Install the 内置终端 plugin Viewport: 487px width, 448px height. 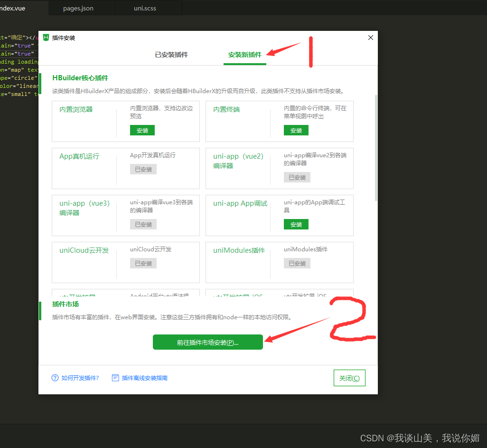point(296,130)
